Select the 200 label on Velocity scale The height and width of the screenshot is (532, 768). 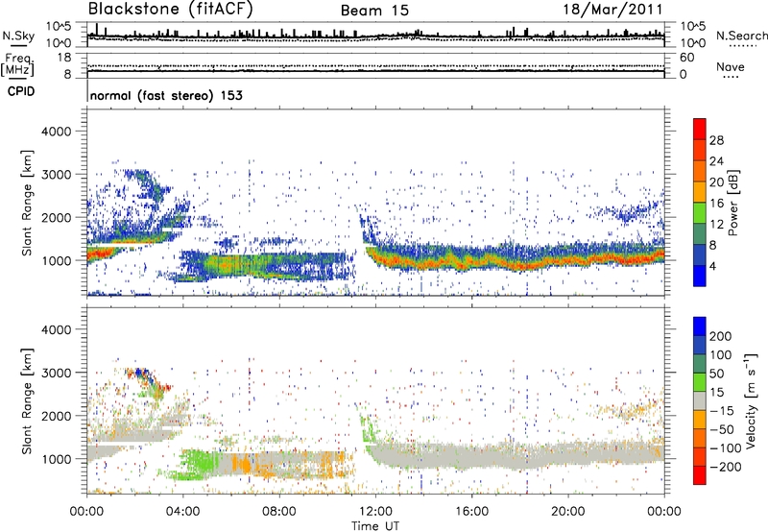point(721,336)
